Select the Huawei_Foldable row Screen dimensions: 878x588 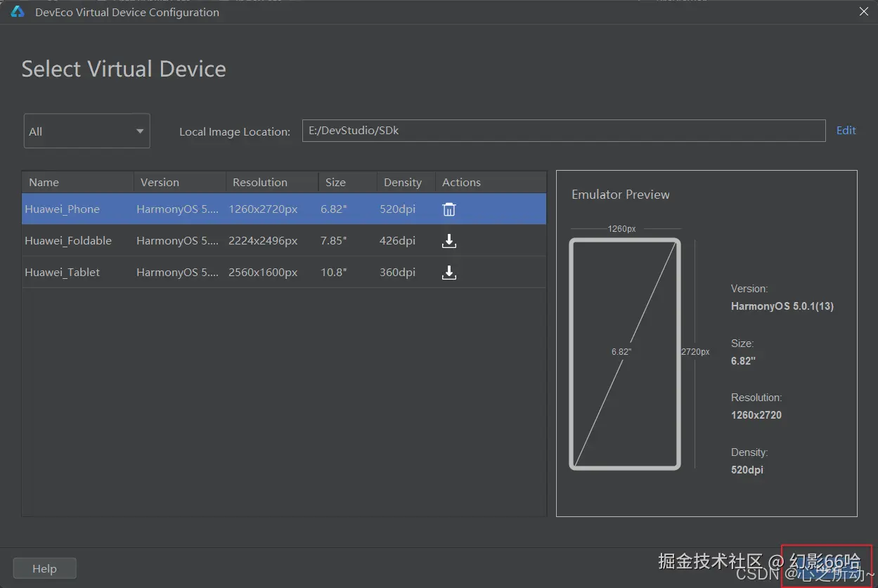pos(284,241)
